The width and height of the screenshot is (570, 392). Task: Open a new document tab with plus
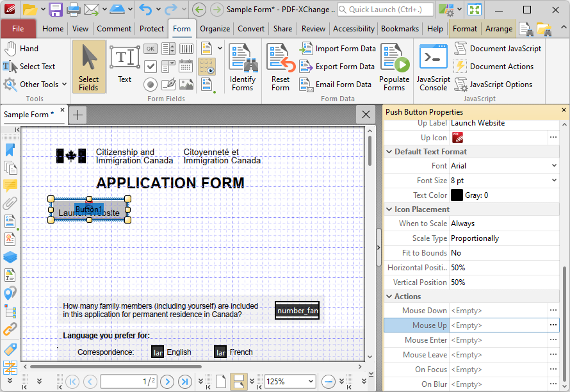[x=77, y=115]
